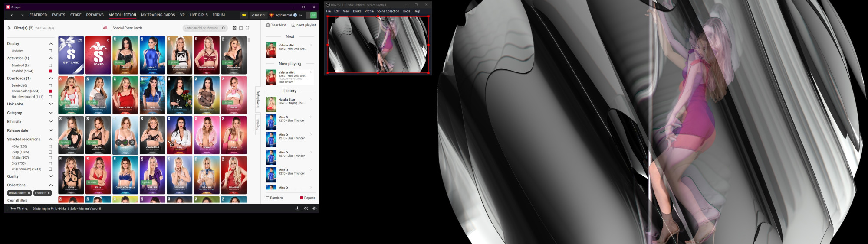This screenshot has height=244, width=868.
Task: Collapse the Selected resolutions section
Action: coord(51,139)
